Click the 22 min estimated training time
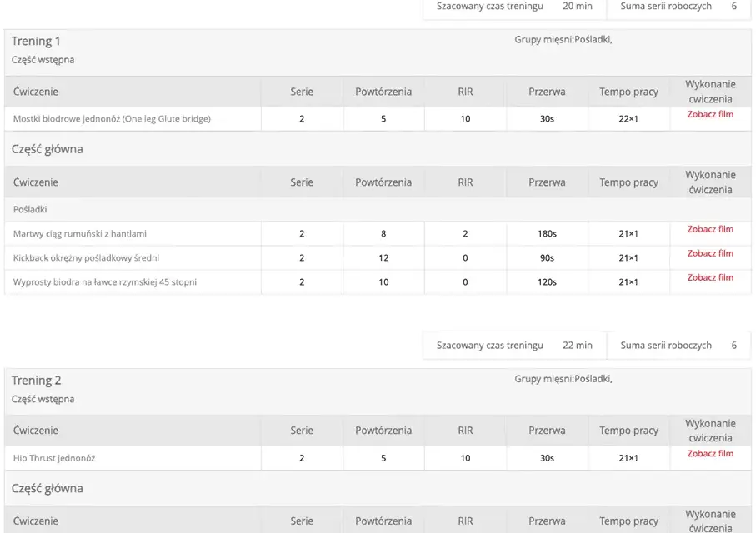This screenshot has width=756, height=533. pos(578,345)
